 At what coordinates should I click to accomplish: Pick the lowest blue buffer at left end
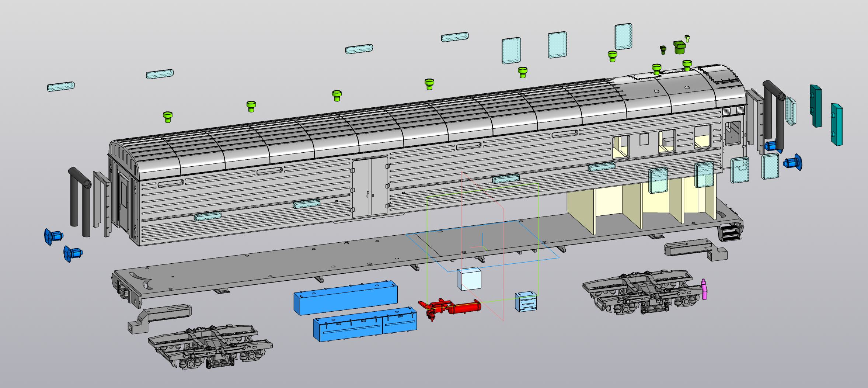73,253
